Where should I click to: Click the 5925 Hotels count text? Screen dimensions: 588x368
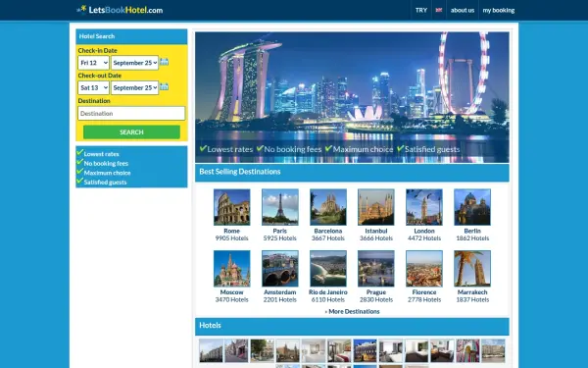280,238
